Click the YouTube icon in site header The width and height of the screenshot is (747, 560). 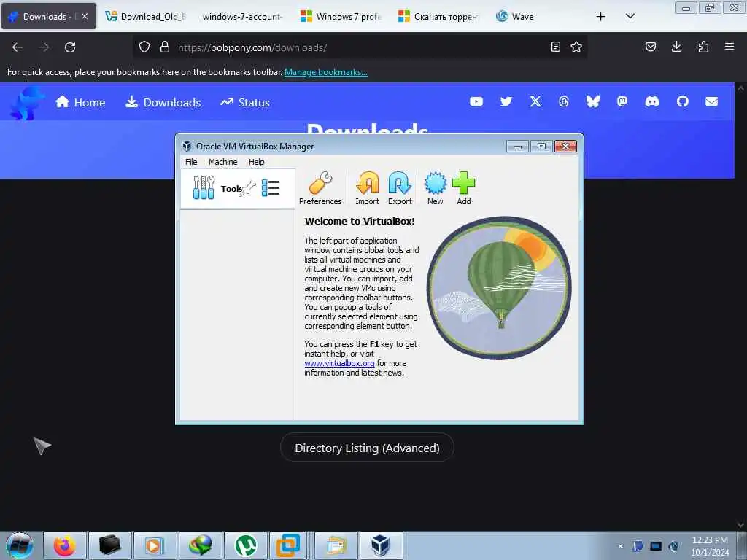[x=476, y=101]
